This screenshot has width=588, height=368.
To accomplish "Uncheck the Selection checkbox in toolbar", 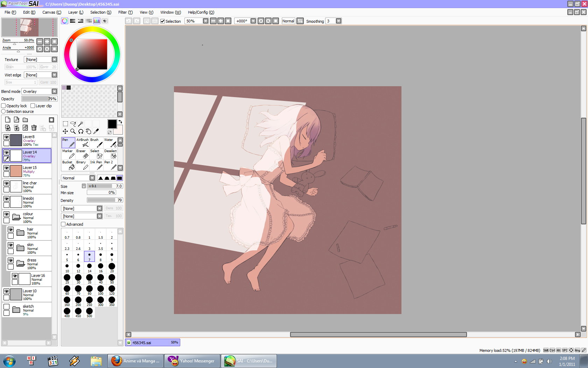I will click(x=163, y=21).
